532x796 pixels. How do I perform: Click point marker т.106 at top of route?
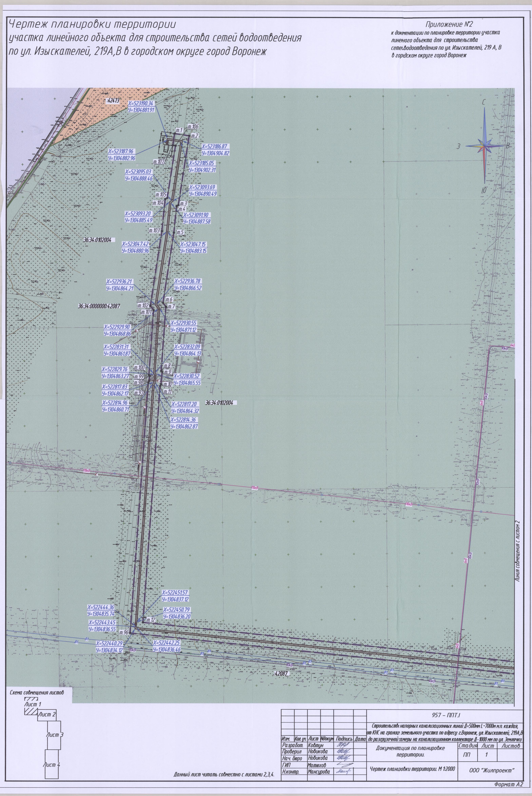click(x=193, y=126)
